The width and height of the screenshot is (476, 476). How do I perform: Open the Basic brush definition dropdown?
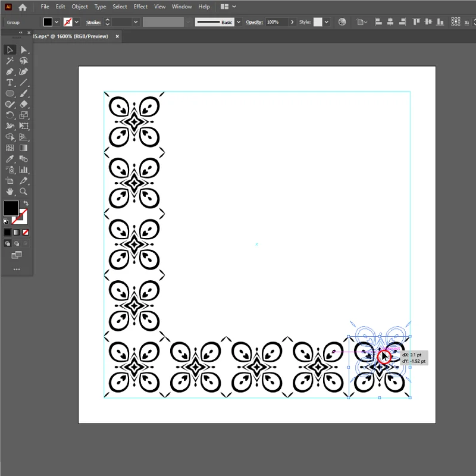(x=239, y=22)
